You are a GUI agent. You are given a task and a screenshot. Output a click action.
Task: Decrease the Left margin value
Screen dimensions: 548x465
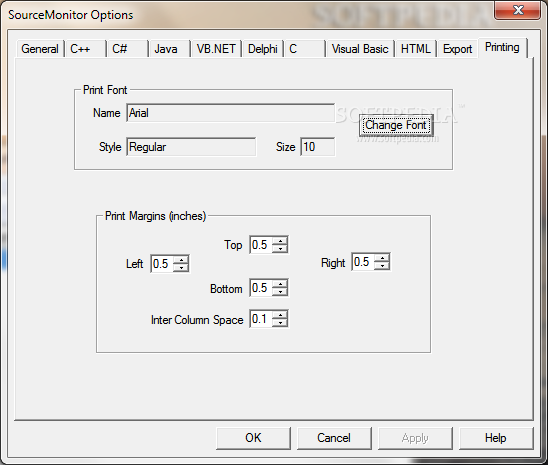181,268
